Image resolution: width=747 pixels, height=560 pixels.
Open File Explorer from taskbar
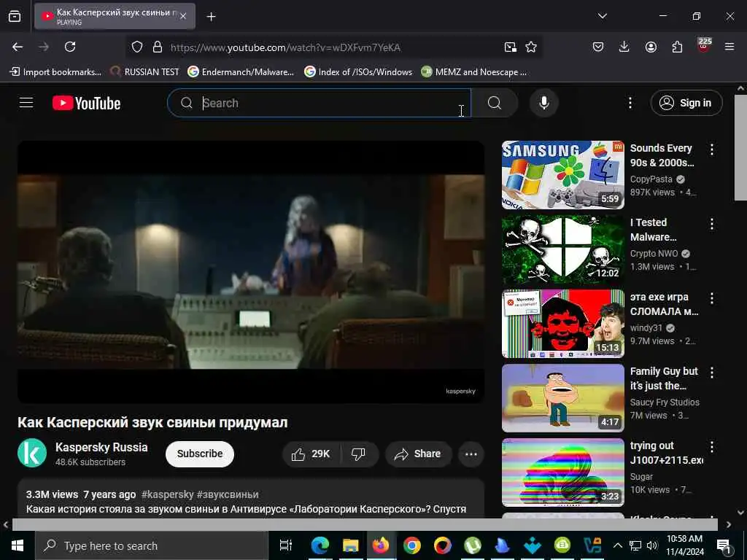click(x=351, y=545)
